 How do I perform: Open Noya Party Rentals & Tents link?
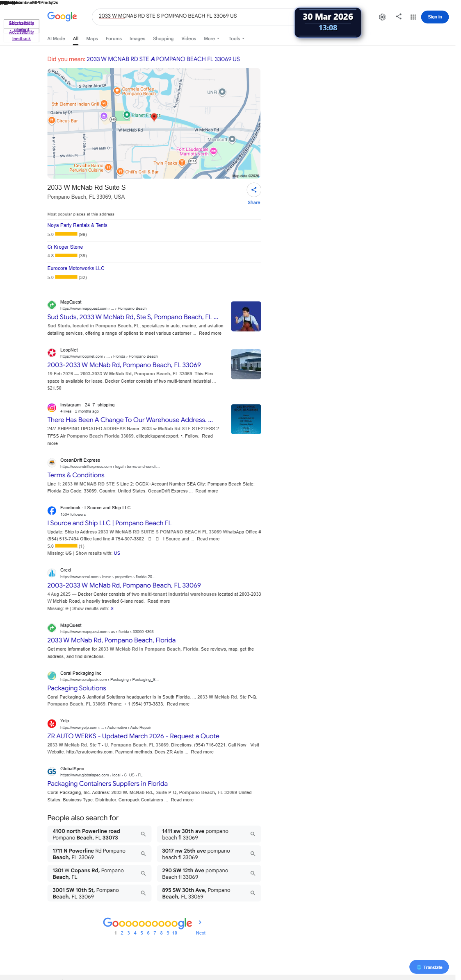coord(77,225)
